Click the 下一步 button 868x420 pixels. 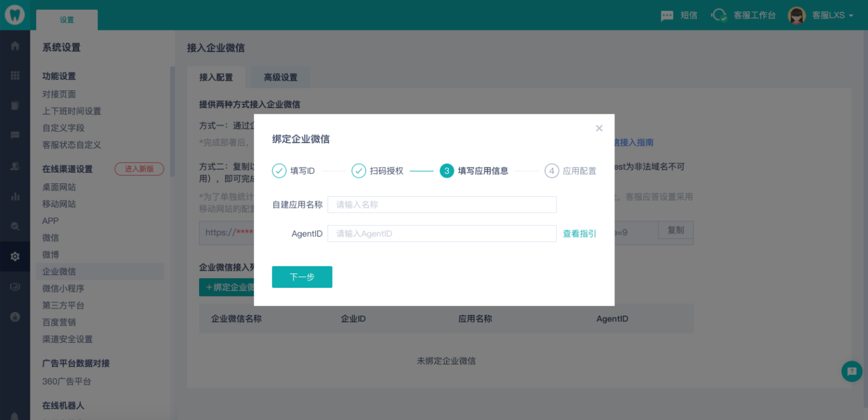[302, 277]
